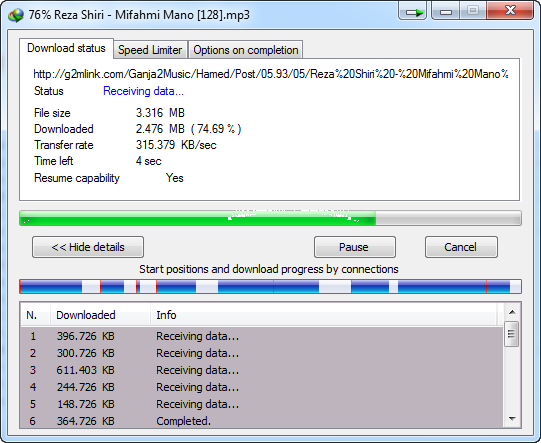The height and width of the screenshot is (443, 541).
Task: Click the connections list scrollbar thumb
Action: 511,334
